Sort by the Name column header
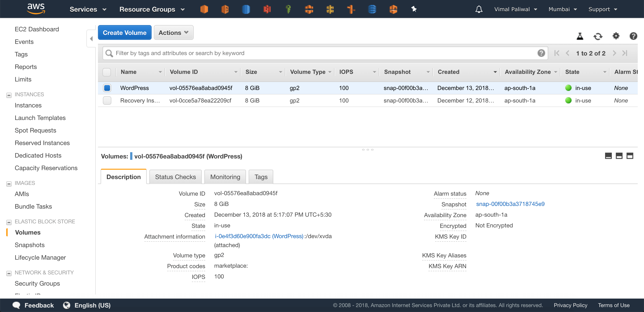Viewport: 644px width, 312px height. pos(141,72)
